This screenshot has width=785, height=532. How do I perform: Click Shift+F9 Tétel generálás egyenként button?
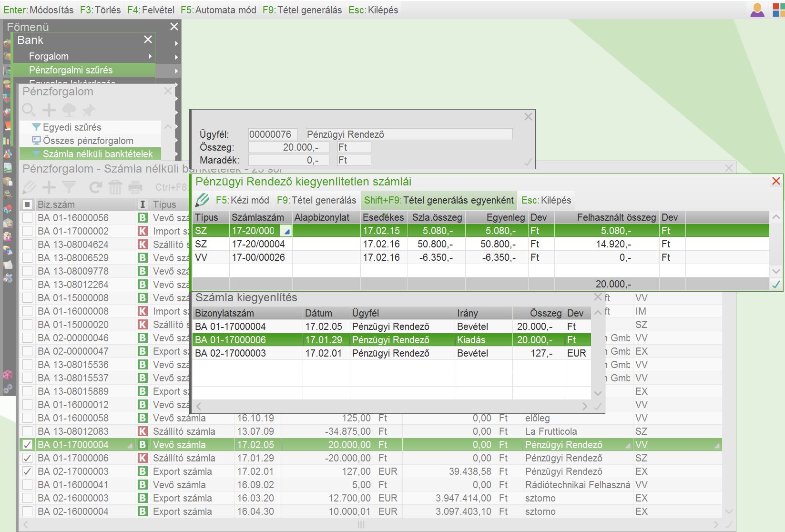(438, 200)
